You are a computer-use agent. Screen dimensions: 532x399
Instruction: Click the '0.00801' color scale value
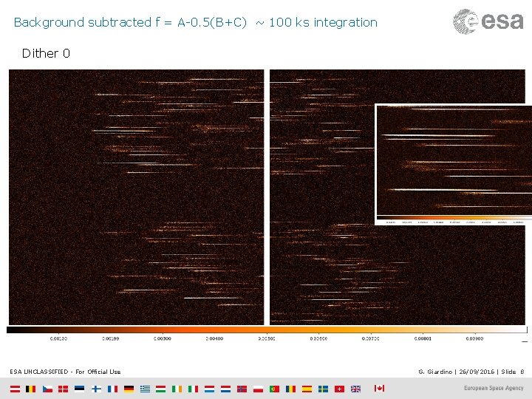click(x=423, y=338)
